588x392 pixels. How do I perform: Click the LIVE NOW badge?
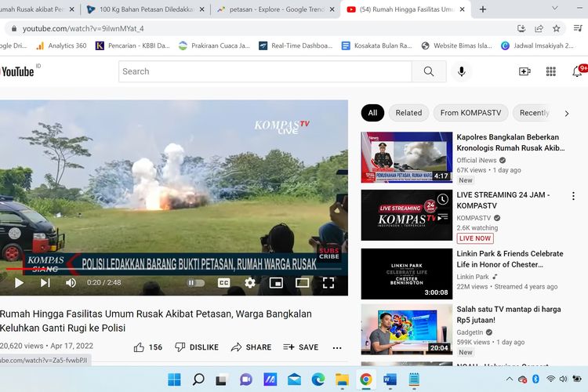(x=475, y=238)
